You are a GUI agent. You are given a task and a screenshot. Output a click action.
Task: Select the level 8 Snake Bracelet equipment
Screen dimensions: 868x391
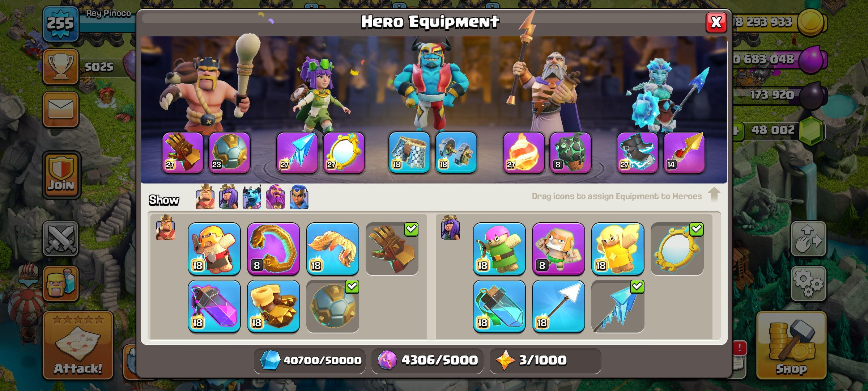point(273,249)
